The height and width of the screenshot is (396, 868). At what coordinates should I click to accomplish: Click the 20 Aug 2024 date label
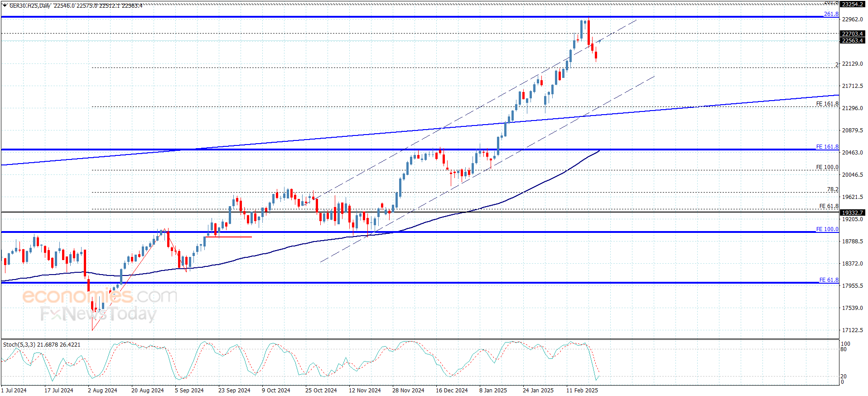pos(148,391)
